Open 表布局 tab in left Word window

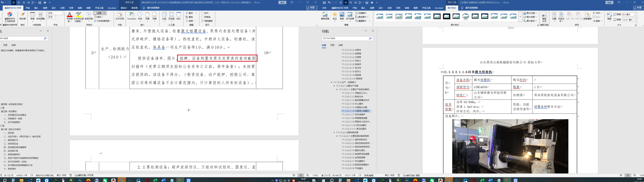click(x=135, y=8)
